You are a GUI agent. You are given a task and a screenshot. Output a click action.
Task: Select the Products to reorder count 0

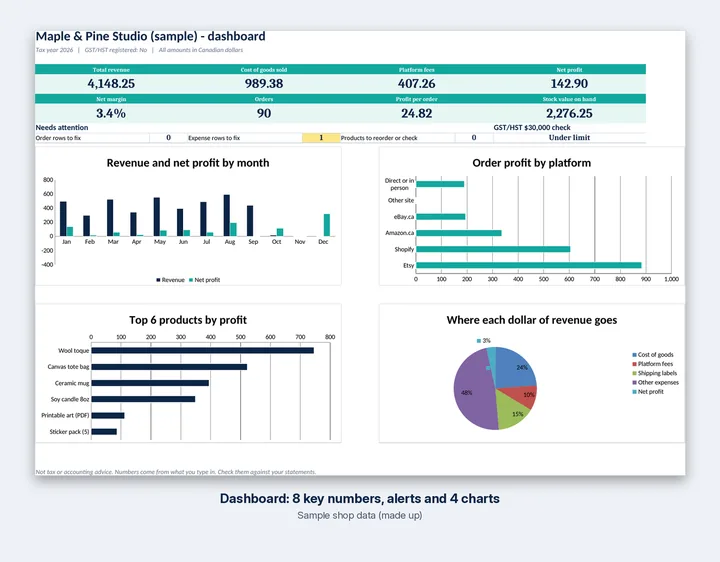(474, 138)
